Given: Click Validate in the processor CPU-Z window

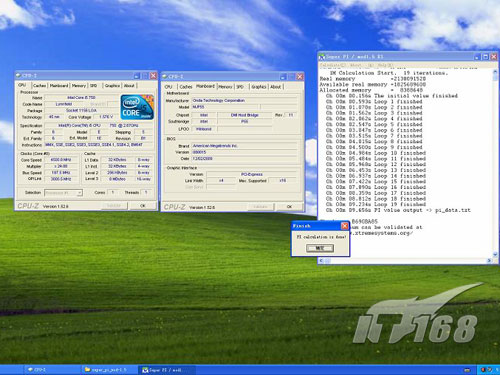Looking at the screenshot, I should pyautogui.click(x=114, y=206).
